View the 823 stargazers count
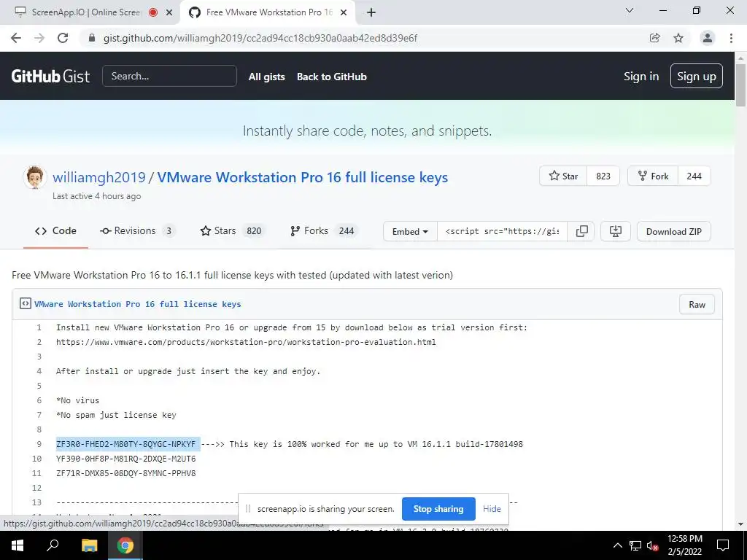The height and width of the screenshot is (560, 747). pos(603,176)
